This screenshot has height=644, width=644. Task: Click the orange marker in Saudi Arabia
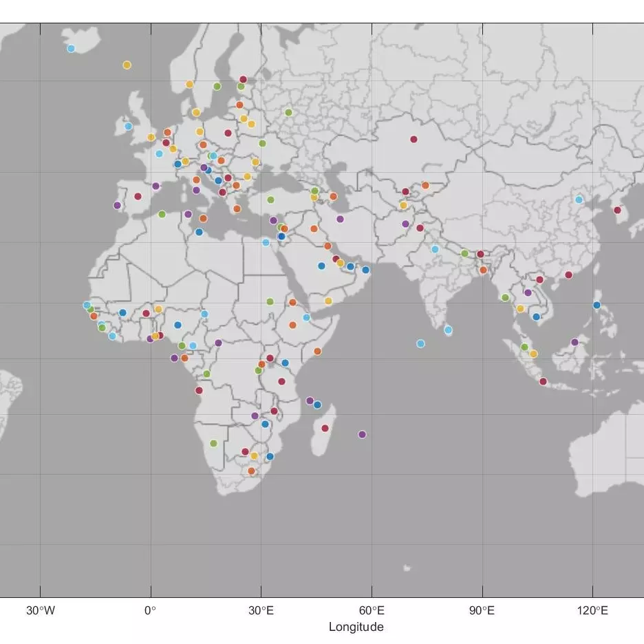click(x=328, y=246)
